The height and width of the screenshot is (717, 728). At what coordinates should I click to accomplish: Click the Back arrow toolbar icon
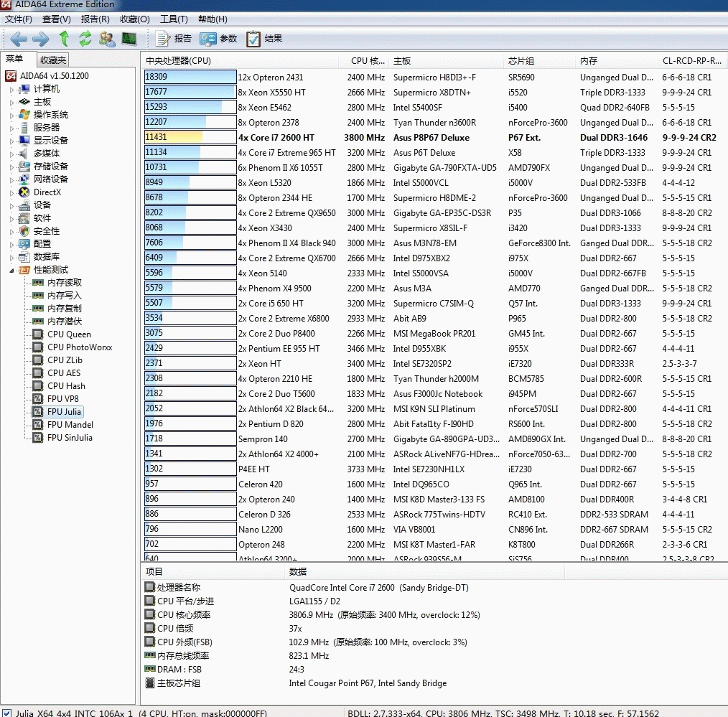pyautogui.click(x=19, y=39)
